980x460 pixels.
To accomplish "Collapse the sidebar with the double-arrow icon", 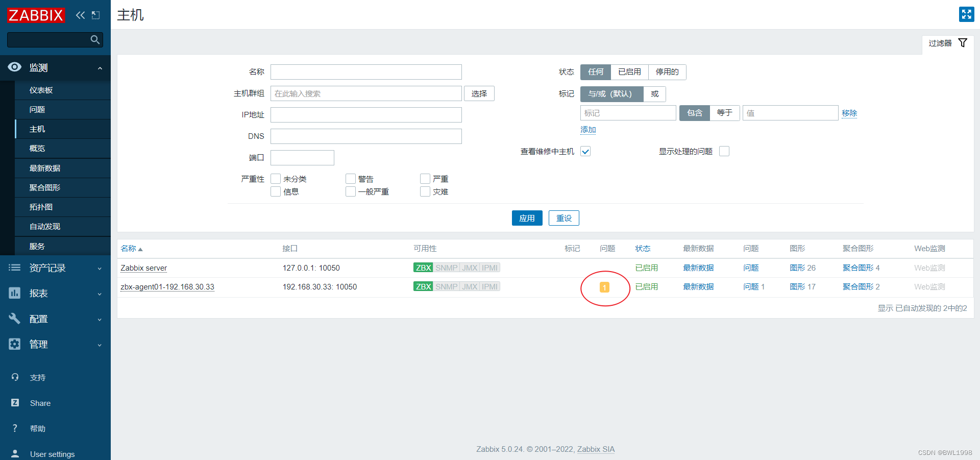I will pyautogui.click(x=80, y=15).
